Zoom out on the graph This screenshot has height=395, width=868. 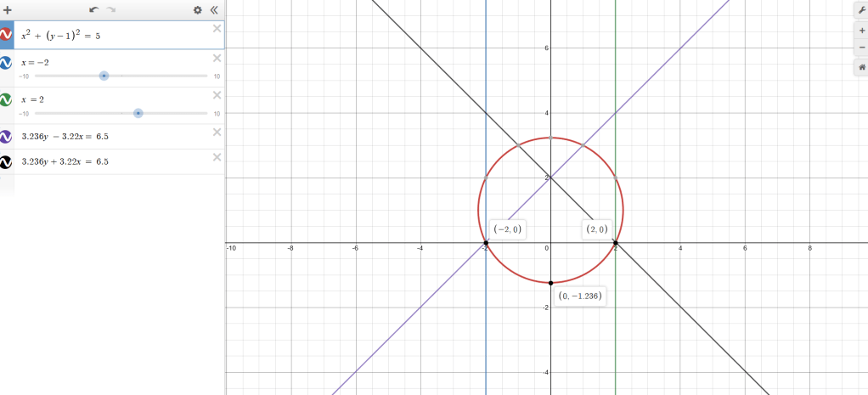click(x=859, y=47)
